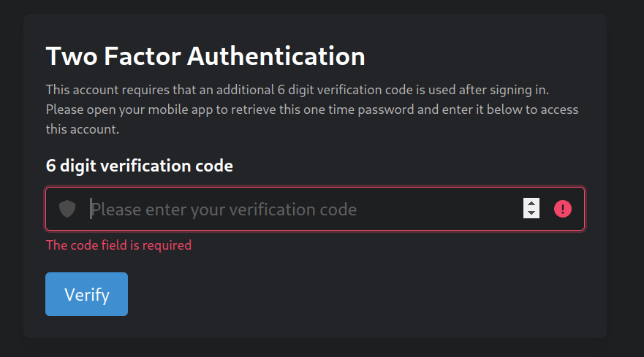
Task: Click the phrase 'one time password' in the description
Action: 357,110
